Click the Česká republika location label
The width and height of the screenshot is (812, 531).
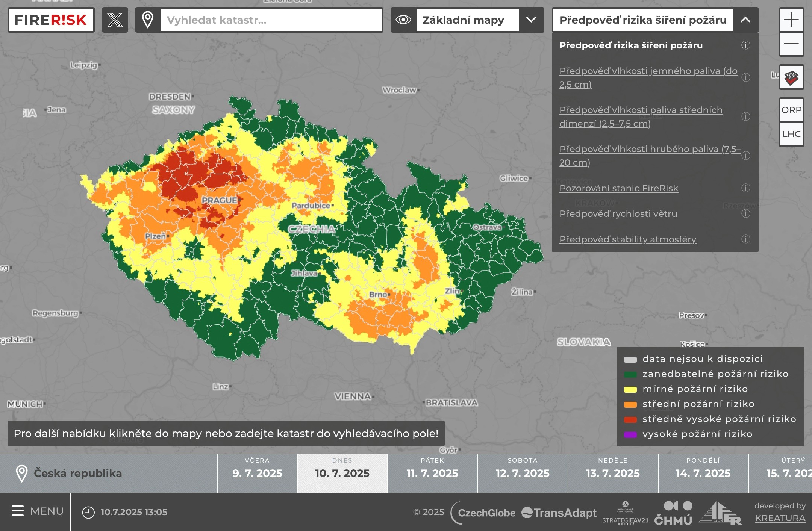tap(78, 473)
